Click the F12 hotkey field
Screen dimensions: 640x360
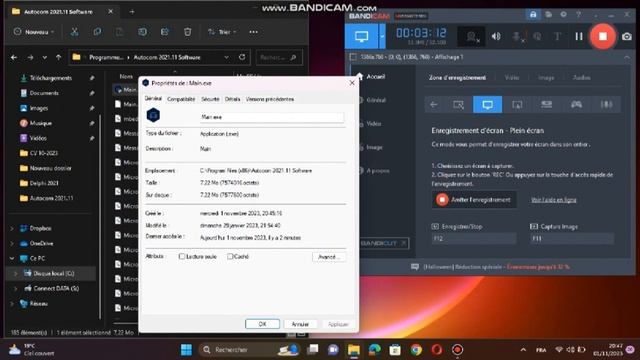(x=474, y=239)
